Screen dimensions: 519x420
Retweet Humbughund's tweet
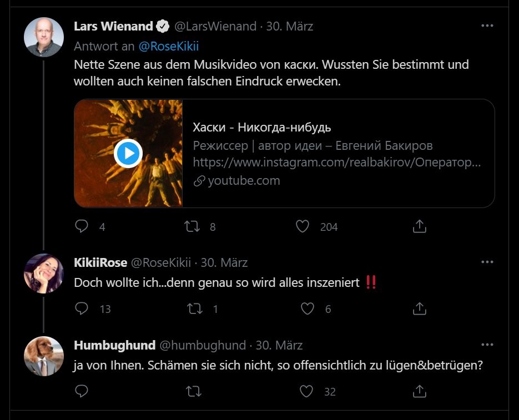(194, 391)
